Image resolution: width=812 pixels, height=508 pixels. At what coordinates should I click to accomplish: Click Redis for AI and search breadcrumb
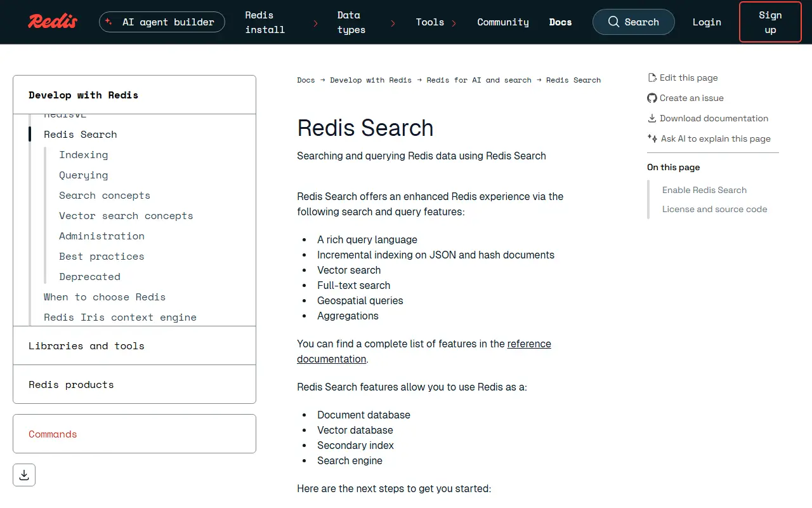479,80
